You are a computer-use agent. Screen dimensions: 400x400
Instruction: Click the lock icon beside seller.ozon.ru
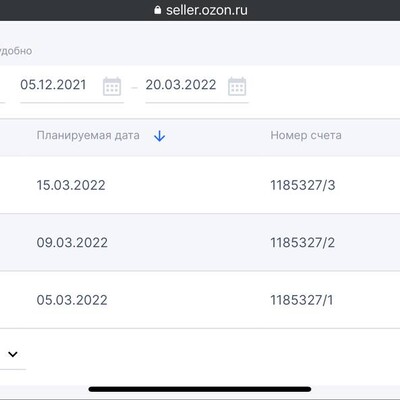tap(158, 10)
